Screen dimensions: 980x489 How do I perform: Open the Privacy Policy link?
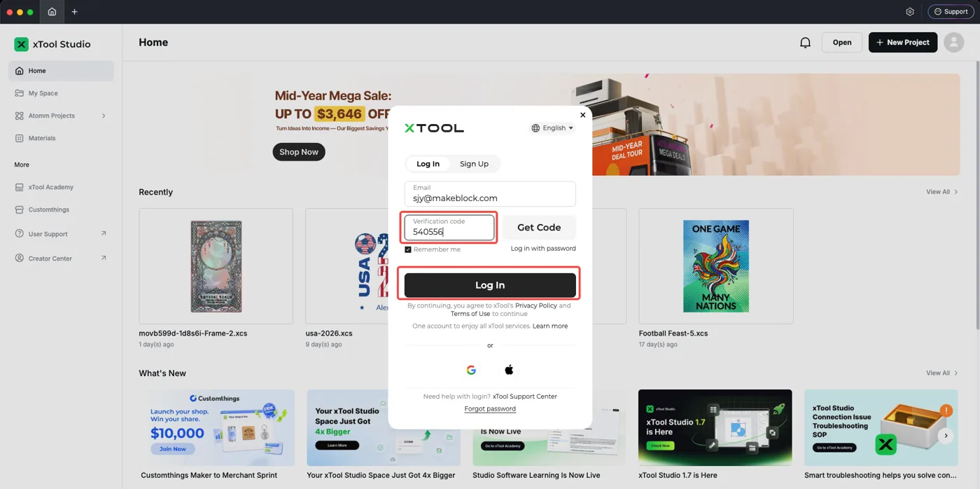pyautogui.click(x=536, y=305)
